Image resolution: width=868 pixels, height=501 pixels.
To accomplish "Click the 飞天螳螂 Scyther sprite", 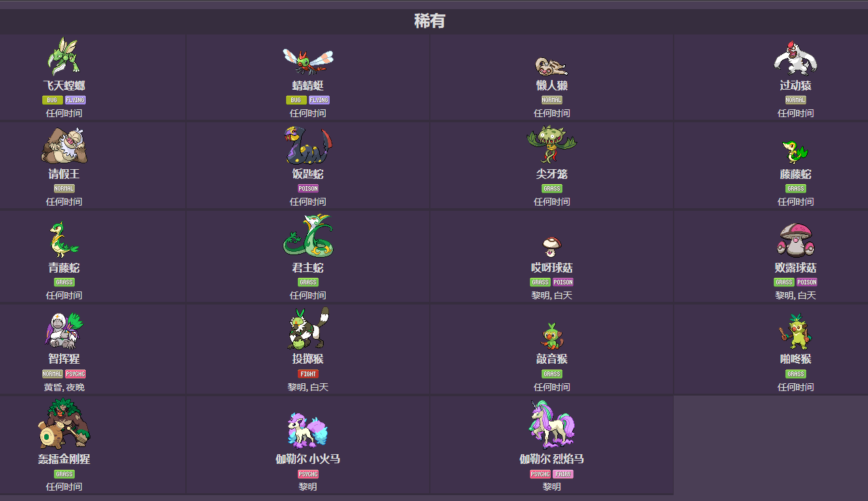I will tap(64, 57).
